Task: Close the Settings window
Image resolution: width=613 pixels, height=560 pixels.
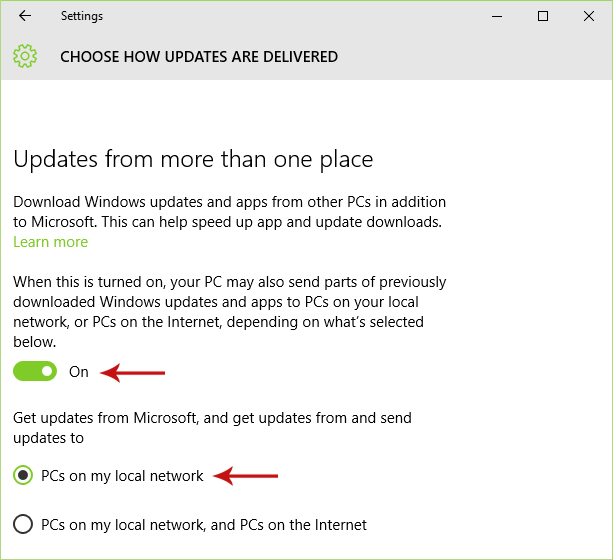Action: [x=589, y=16]
